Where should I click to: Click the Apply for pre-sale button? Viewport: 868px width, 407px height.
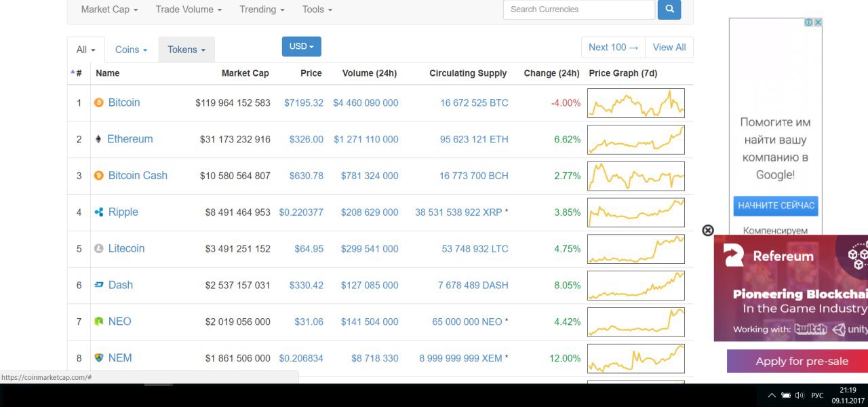pos(797,362)
